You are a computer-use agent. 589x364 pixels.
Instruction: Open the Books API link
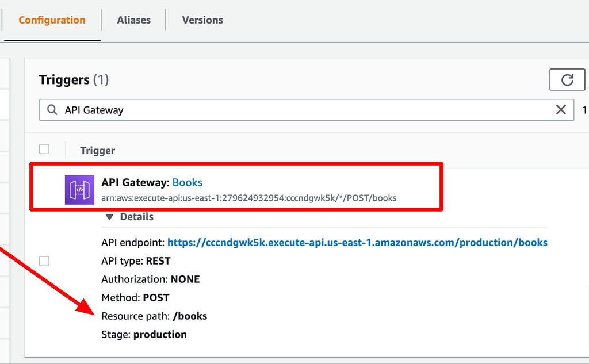188,182
